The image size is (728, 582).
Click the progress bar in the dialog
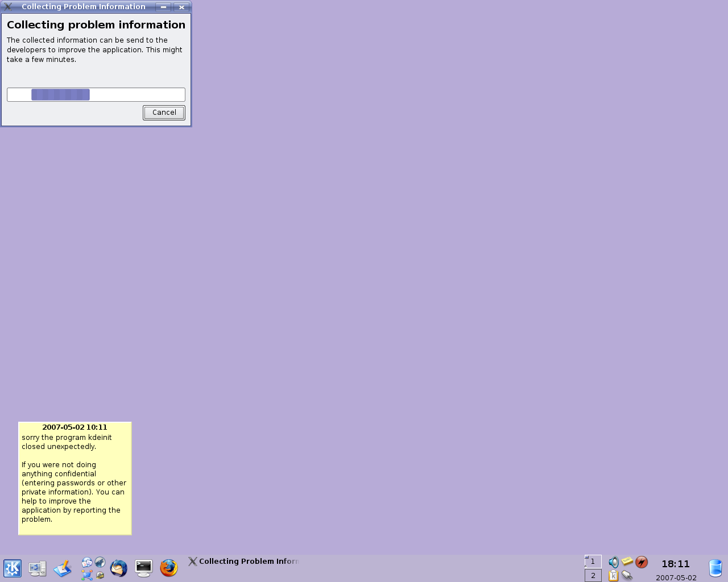click(96, 94)
